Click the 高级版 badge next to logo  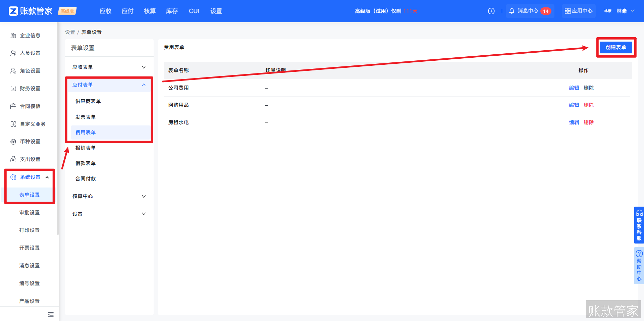point(67,11)
